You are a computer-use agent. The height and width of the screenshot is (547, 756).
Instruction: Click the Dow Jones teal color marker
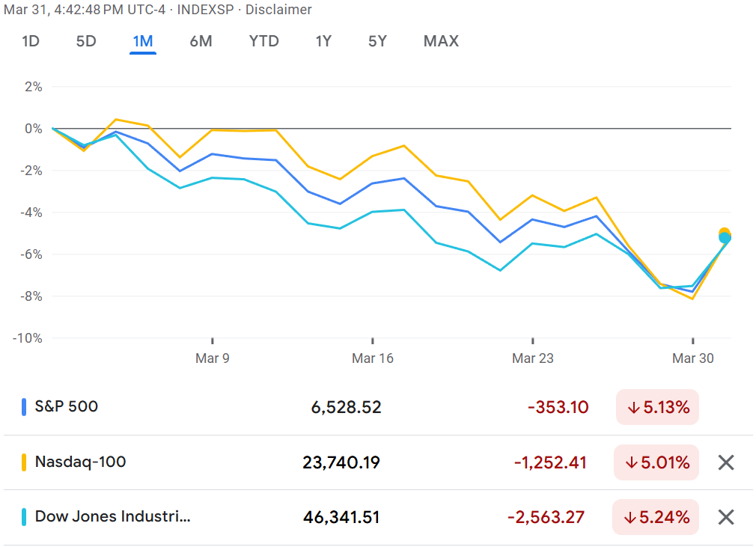[25, 517]
